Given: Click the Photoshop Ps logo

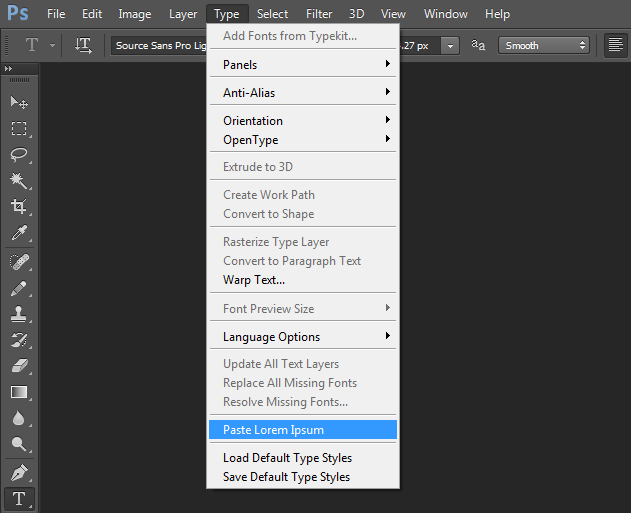Looking at the screenshot, I should pos(18,13).
